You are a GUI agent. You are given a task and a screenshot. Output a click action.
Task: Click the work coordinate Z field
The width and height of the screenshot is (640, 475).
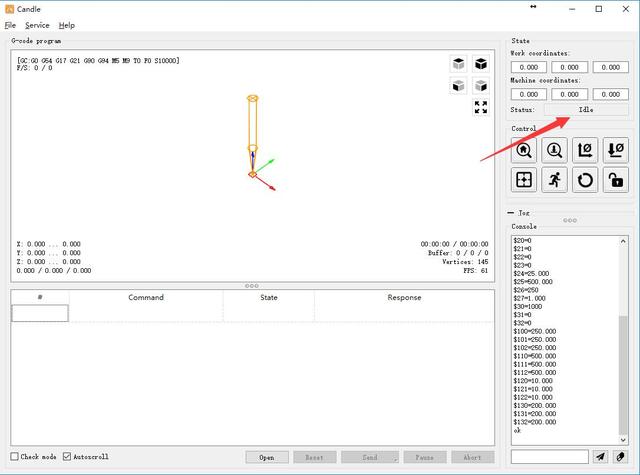point(611,67)
